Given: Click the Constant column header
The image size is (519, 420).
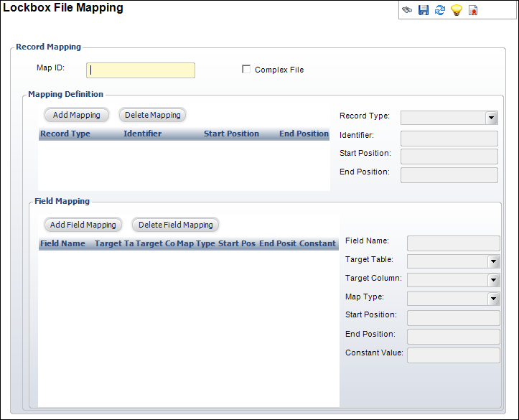Looking at the screenshot, I should tap(317, 243).
